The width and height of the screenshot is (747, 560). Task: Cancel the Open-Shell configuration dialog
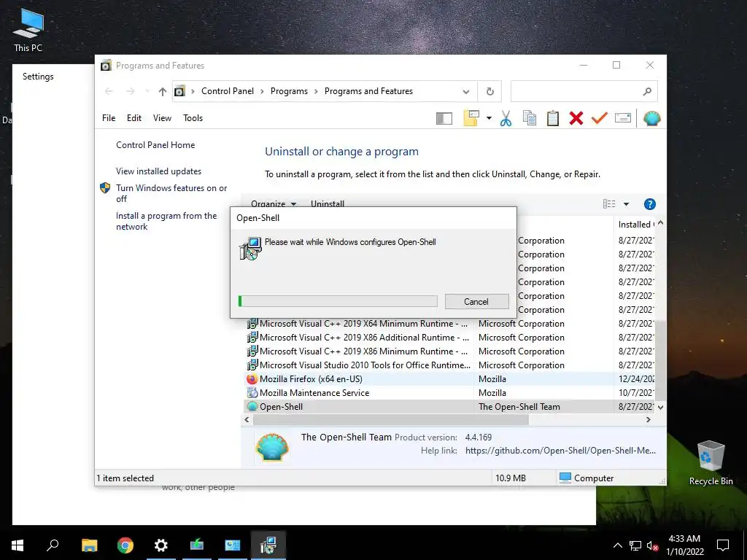pos(476,301)
